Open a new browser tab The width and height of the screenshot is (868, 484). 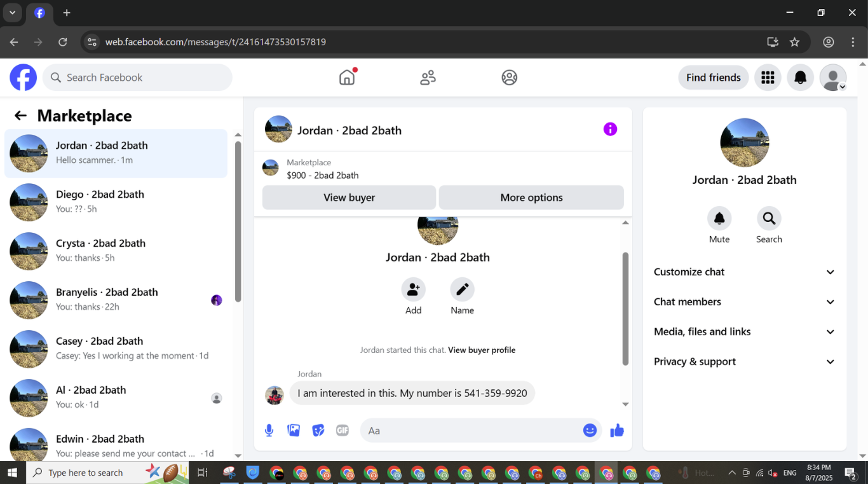[x=67, y=13]
